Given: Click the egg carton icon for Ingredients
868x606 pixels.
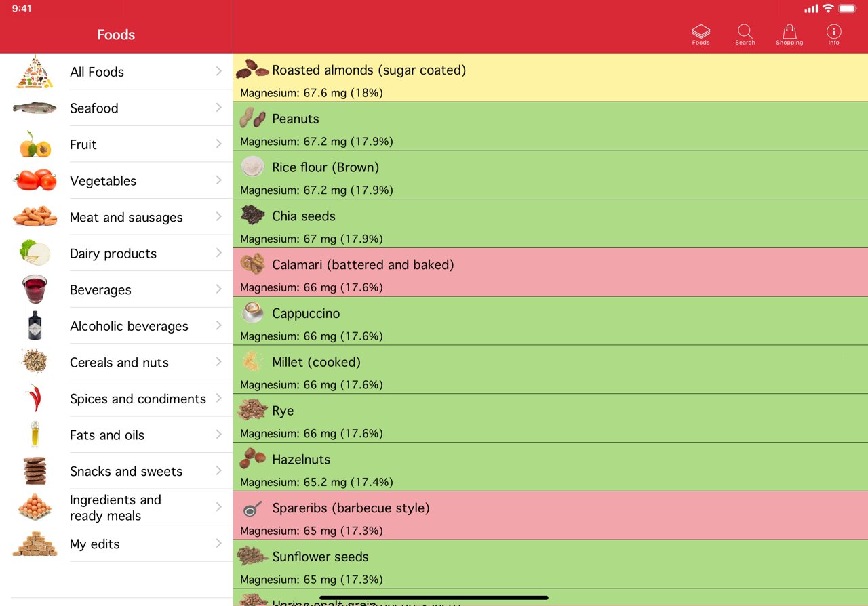Looking at the screenshot, I should [35, 507].
